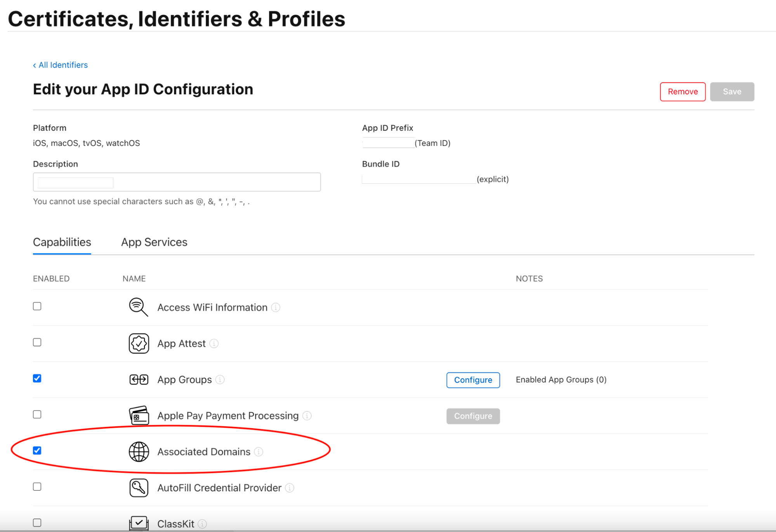
Task: Disable the Associated Domains checkbox
Action: point(37,450)
